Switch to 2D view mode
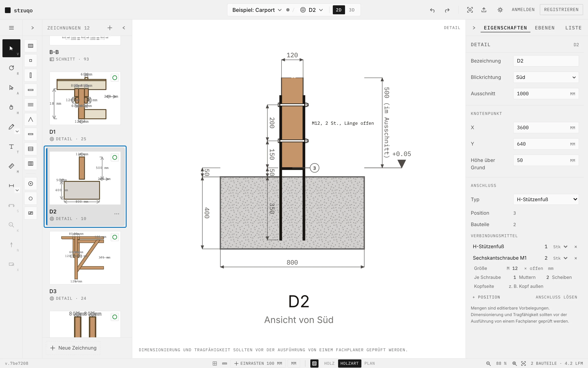 (339, 10)
